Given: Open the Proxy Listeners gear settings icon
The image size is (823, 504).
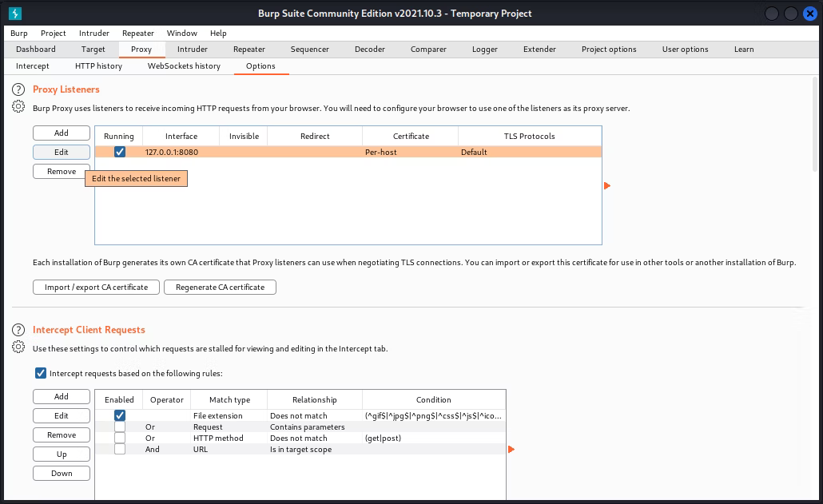Looking at the screenshot, I should [x=18, y=106].
